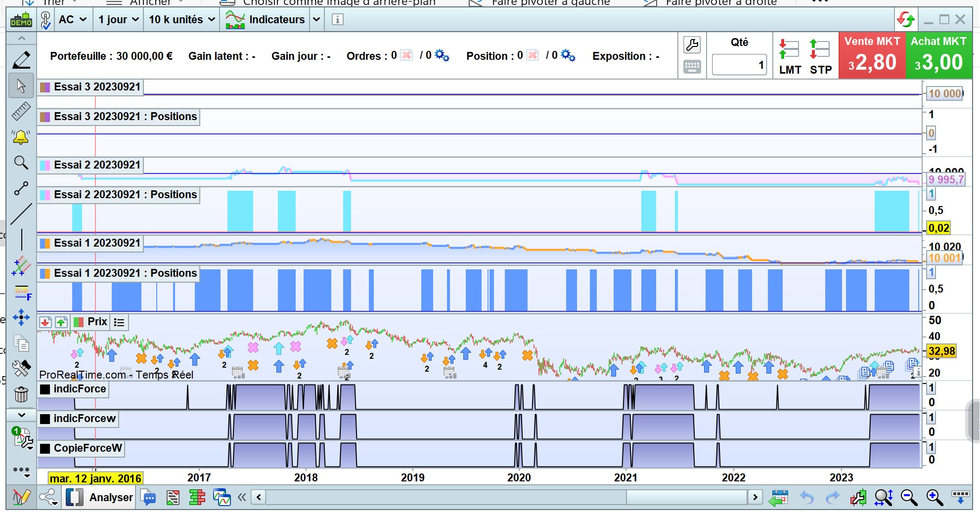This screenshot has height=512, width=980.
Task: Click the Qté quantity input field
Action: point(739,65)
